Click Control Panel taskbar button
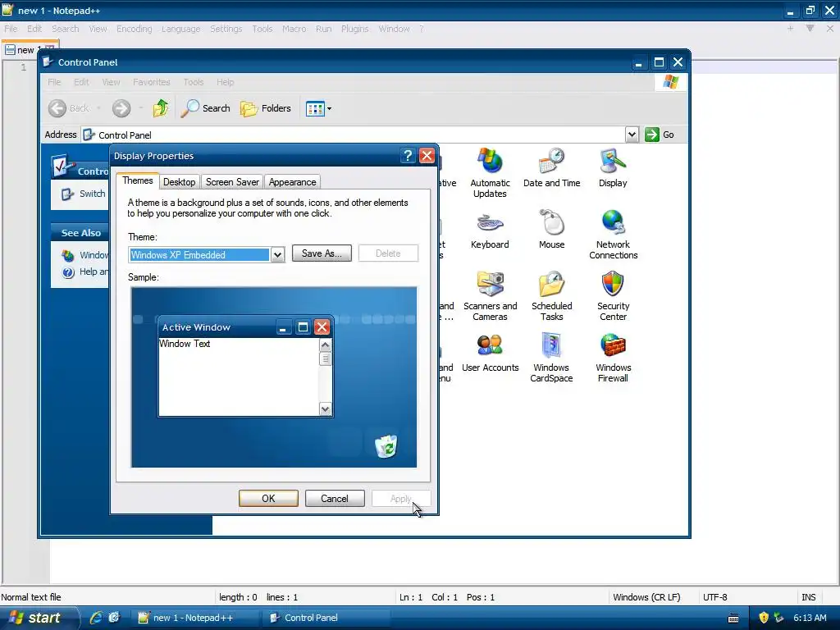840x630 pixels. click(328, 618)
